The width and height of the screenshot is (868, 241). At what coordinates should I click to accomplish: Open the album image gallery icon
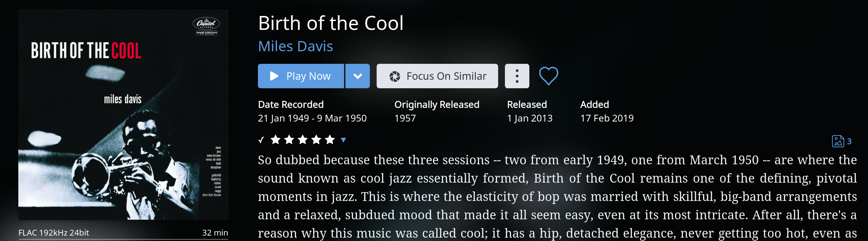[838, 141]
